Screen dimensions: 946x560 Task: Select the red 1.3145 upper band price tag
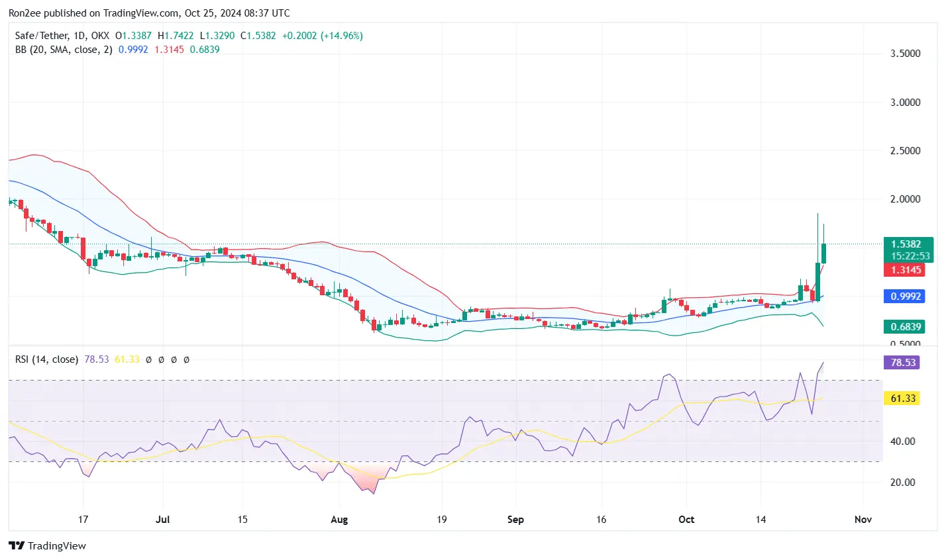click(905, 270)
